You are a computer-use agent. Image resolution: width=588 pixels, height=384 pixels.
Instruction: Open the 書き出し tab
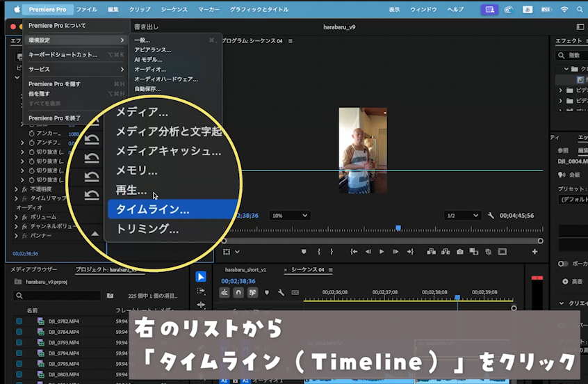(x=146, y=27)
